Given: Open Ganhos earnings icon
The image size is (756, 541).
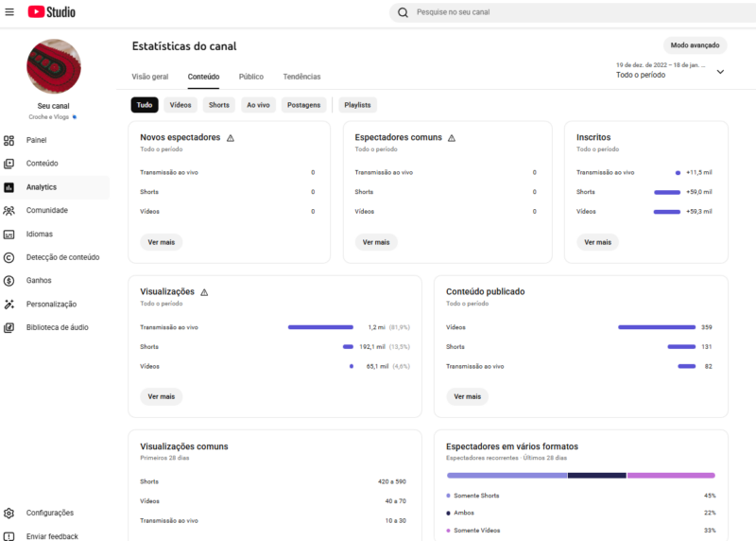Looking at the screenshot, I should click(x=9, y=281).
